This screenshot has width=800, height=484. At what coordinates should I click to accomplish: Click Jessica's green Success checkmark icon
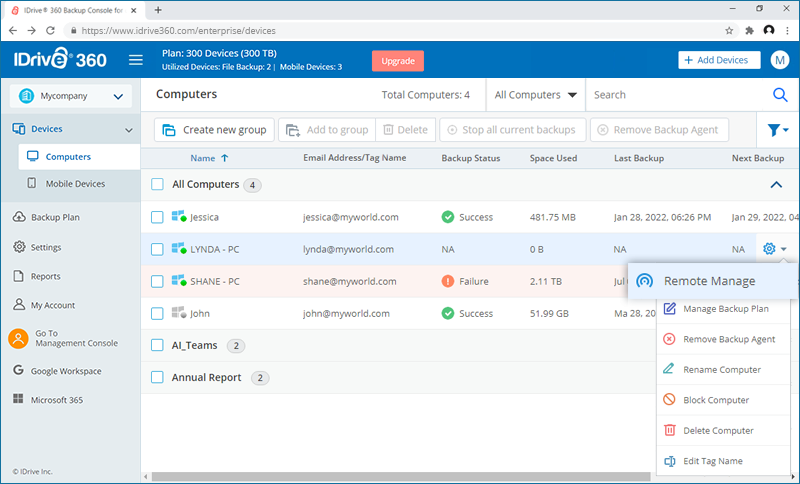pos(447,217)
